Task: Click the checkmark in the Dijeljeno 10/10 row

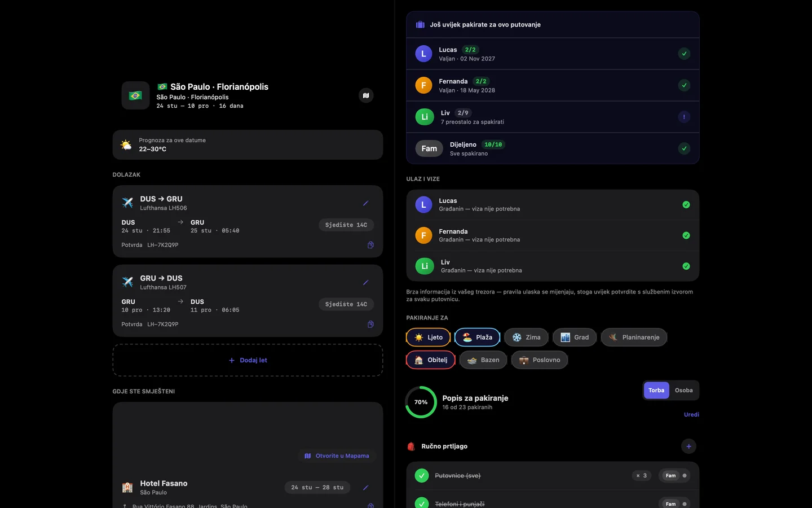Action: [x=684, y=148]
